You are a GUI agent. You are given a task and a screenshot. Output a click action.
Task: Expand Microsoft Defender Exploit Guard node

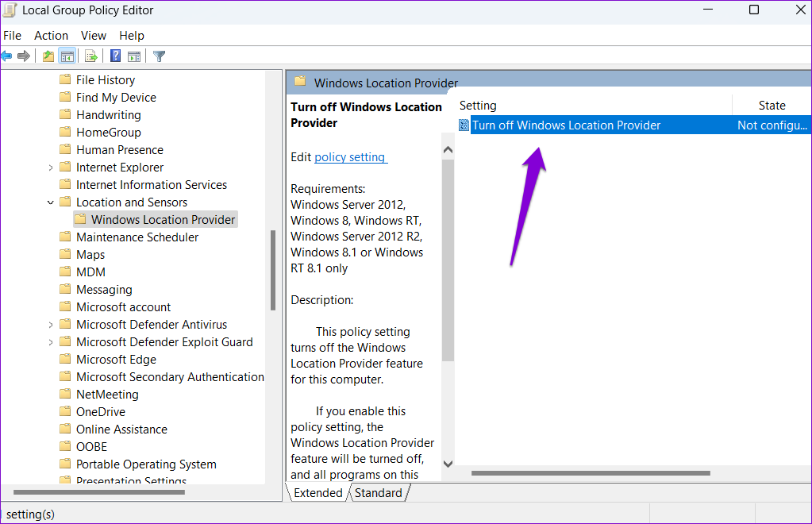[x=50, y=342]
